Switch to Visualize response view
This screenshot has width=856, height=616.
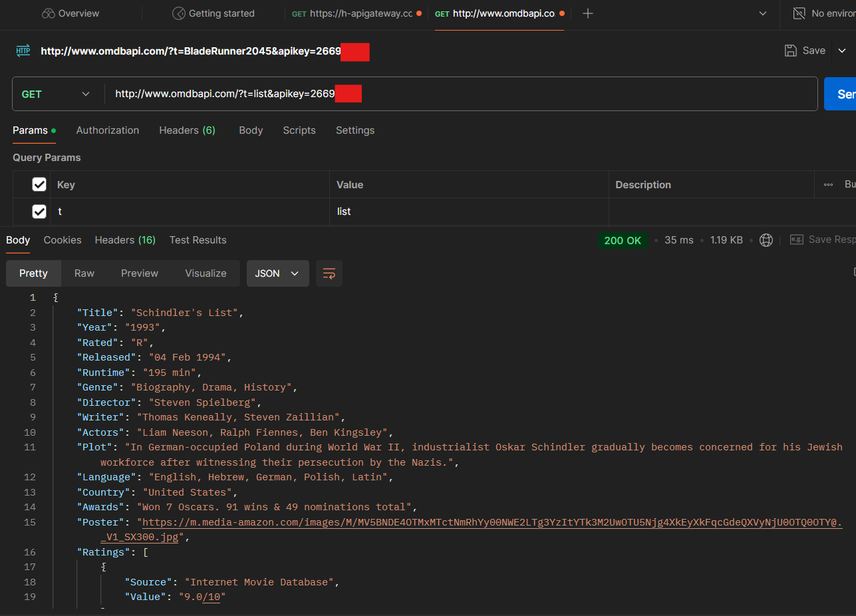pyautogui.click(x=206, y=273)
